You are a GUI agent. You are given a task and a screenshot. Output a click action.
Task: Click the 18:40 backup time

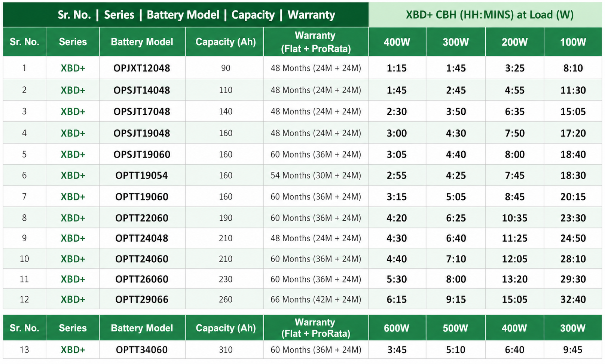[573, 155]
